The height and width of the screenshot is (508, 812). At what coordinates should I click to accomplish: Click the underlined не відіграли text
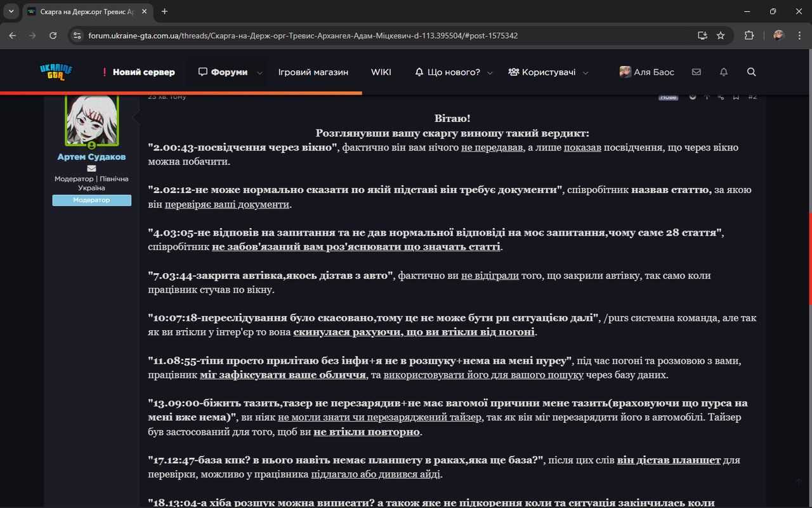click(x=490, y=276)
